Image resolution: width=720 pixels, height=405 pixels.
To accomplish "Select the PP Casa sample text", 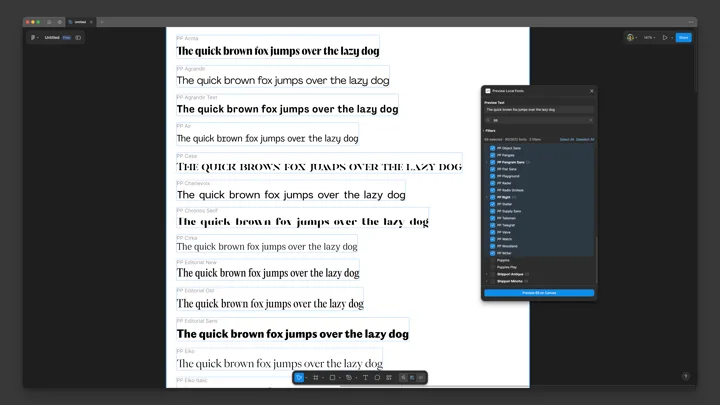I will (319, 167).
